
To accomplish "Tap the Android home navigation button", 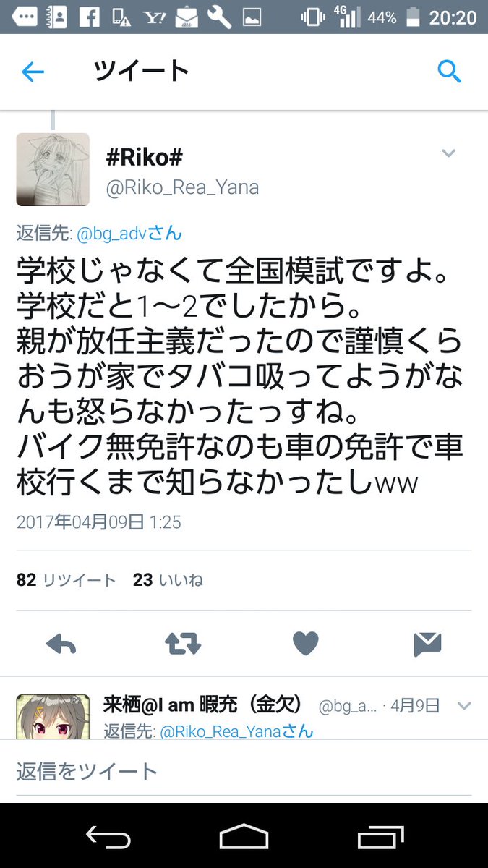I will [244, 837].
